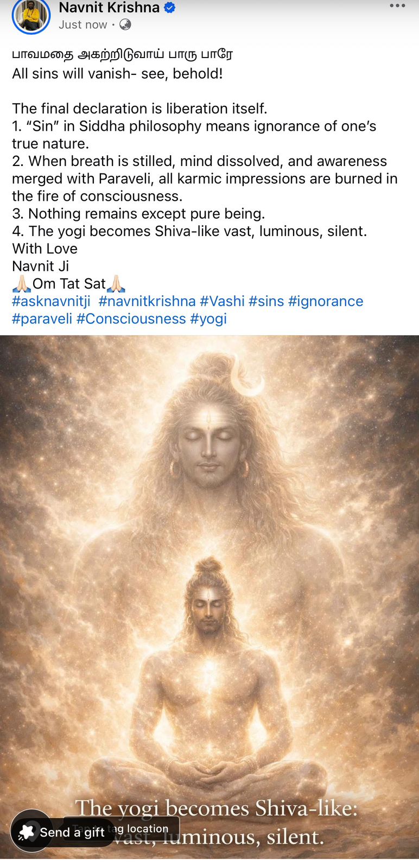Open the three-dot post options menu
Viewport: 419px width, 868px height.
pos(397,6)
